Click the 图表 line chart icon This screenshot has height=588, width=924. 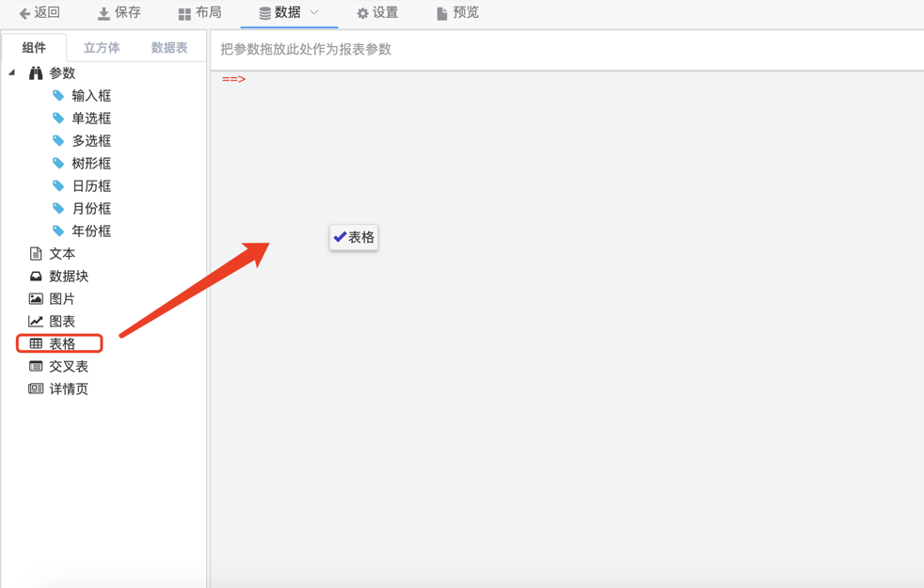(x=36, y=322)
